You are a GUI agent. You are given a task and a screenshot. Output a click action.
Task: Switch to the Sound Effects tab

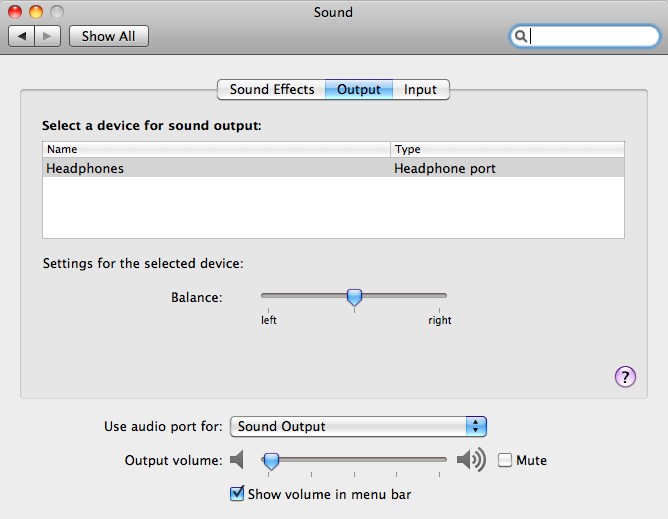coord(271,90)
